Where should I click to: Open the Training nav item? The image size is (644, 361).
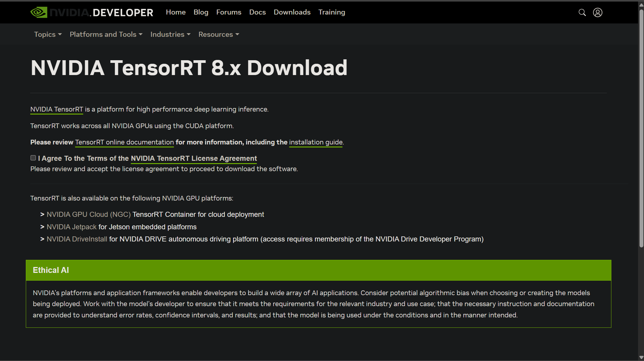click(332, 12)
